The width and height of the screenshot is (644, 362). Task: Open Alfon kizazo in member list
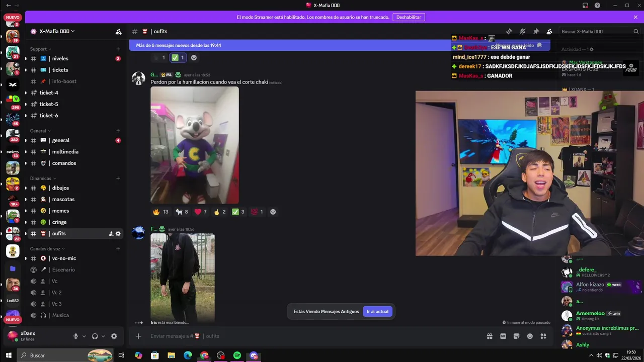tap(601, 287)
